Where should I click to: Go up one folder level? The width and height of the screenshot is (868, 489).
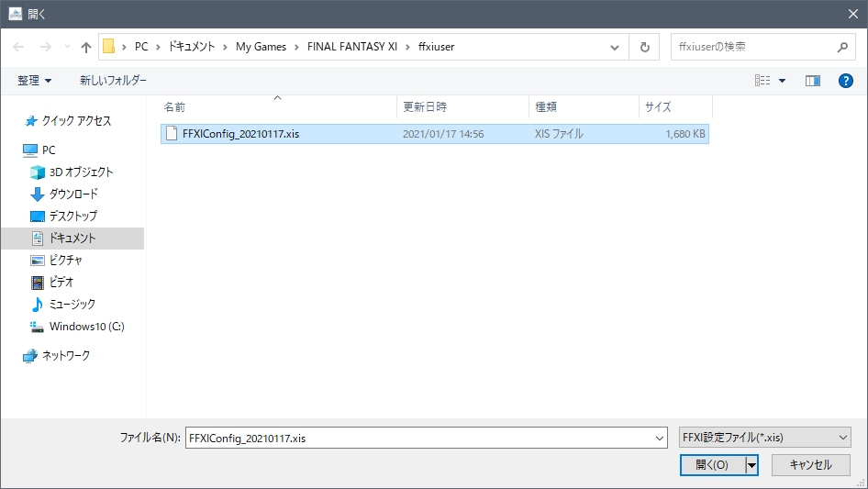(x=86, y=47)
